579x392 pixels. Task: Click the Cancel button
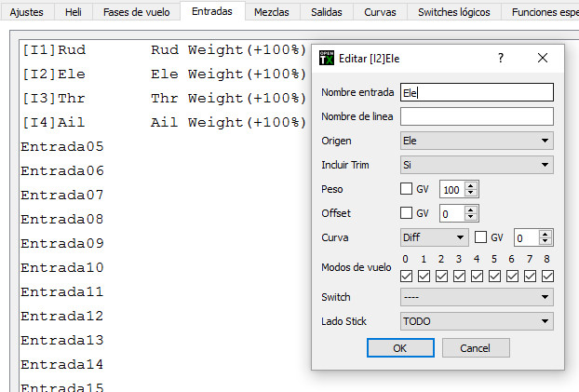476,348
